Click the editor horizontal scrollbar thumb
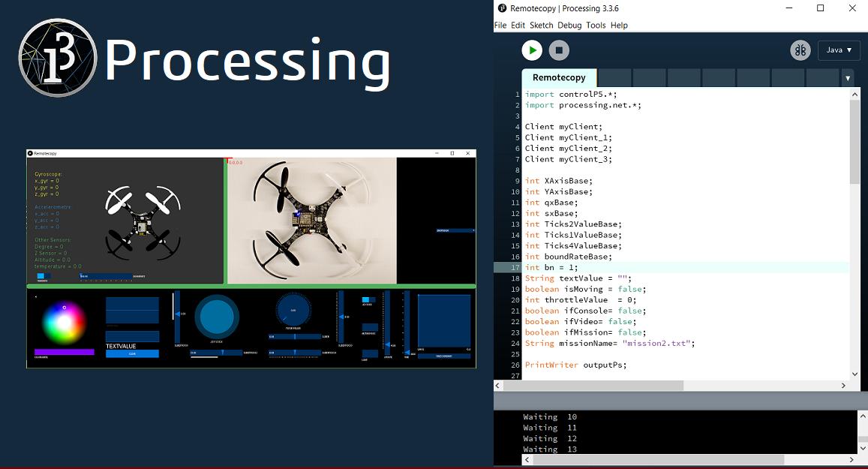The image size is (868, 469). 593,386
